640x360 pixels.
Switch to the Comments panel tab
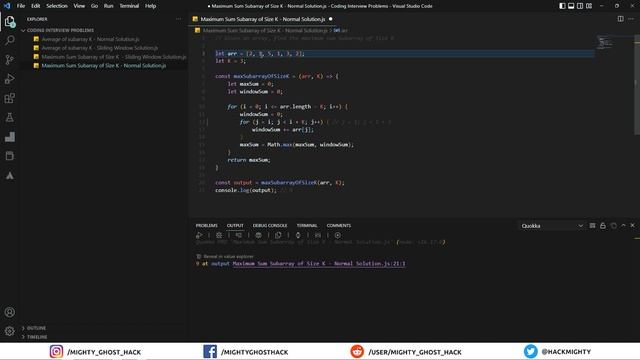point(339,225)
